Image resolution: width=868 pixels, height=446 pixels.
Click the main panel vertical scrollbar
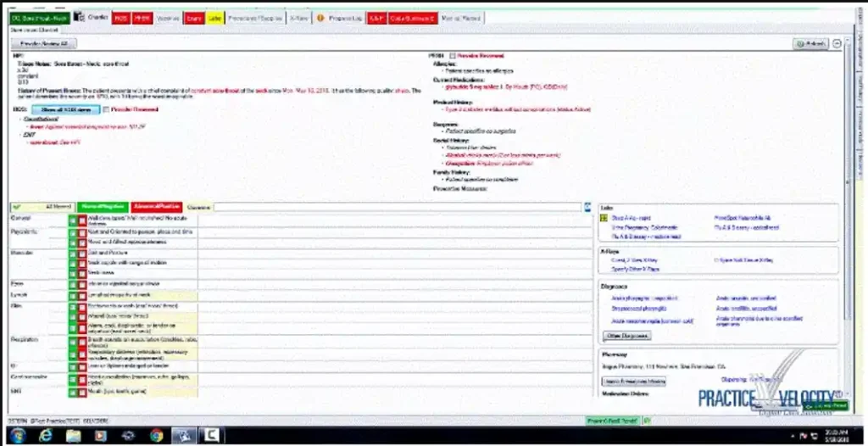(x=849, y=183)
